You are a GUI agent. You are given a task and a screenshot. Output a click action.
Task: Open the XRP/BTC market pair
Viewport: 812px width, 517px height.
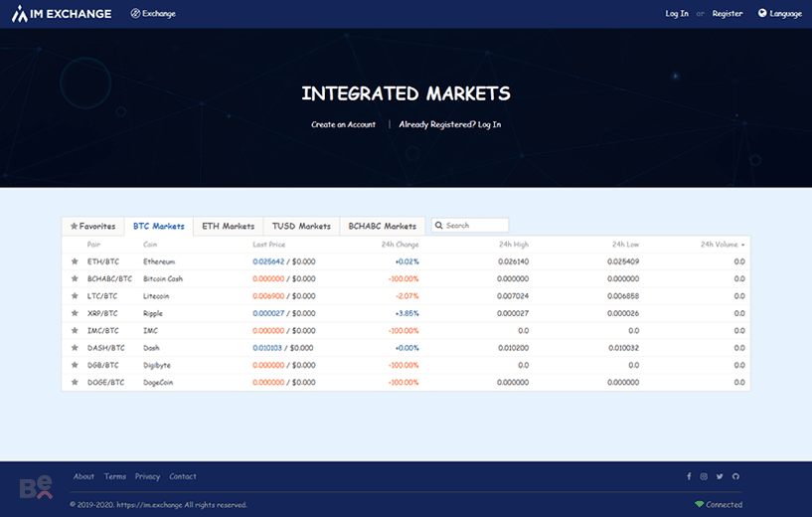pyautogui.click(x=102, y=313)
